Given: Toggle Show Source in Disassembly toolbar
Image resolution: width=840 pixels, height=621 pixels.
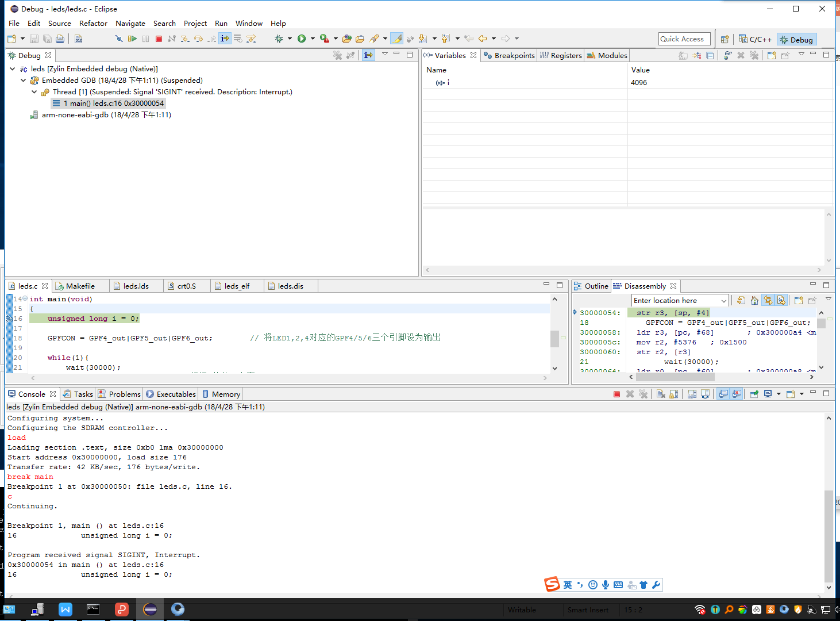Looking at the screenshot, I should tap(781, 300).
